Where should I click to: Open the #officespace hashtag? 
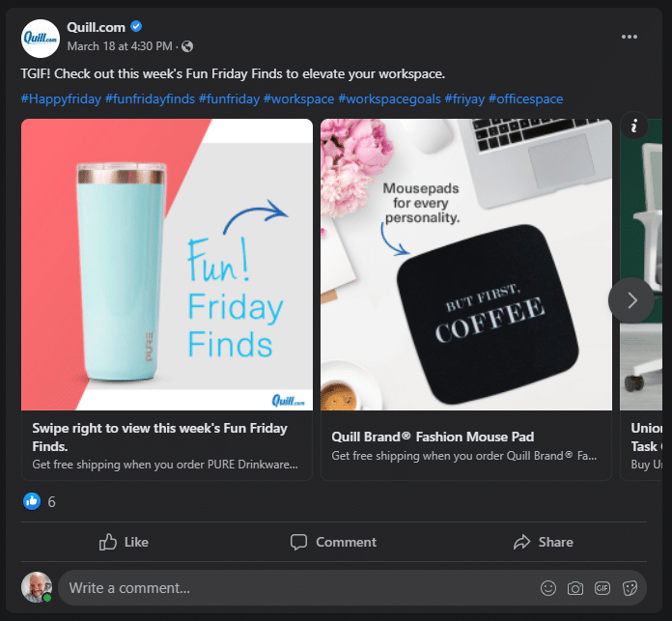click(x=526, y=99)
